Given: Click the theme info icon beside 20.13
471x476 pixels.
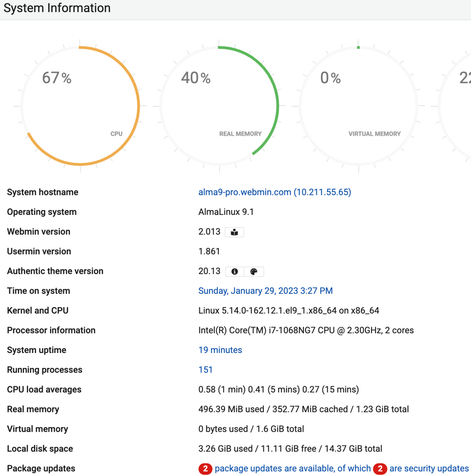Looking at the screenshot, I should tap(234, 271).
